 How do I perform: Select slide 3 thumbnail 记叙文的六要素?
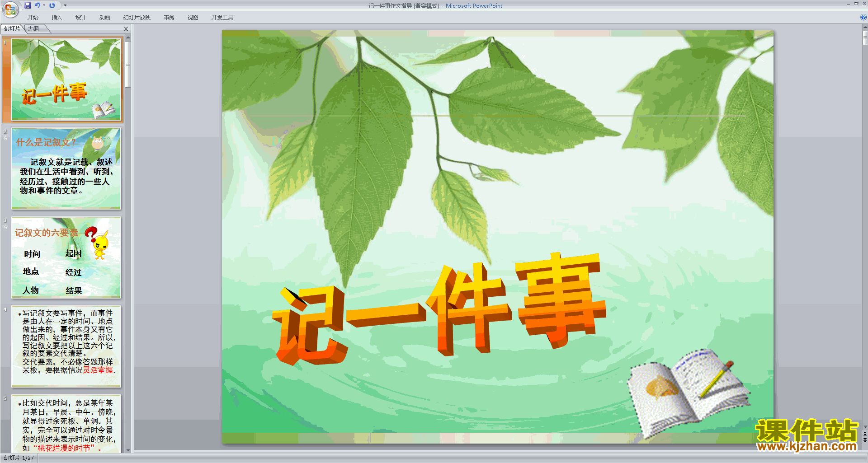coord(66,257)
